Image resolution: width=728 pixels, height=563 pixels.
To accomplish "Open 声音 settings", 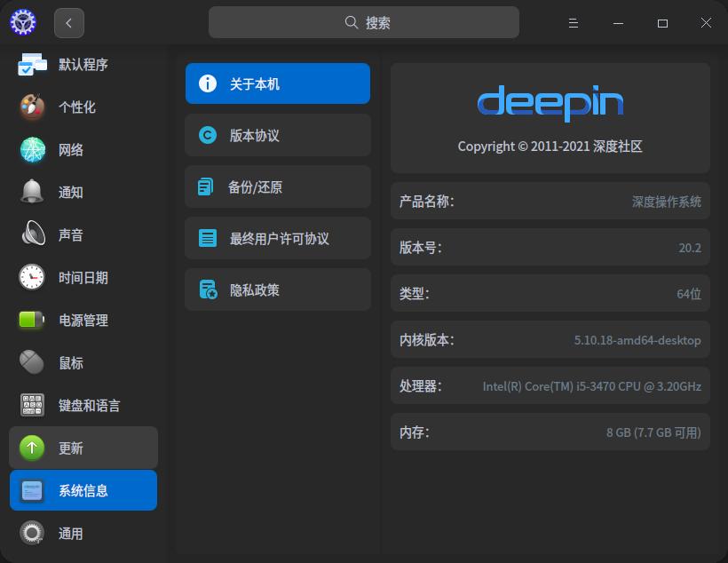I will (x=83, y=234).
